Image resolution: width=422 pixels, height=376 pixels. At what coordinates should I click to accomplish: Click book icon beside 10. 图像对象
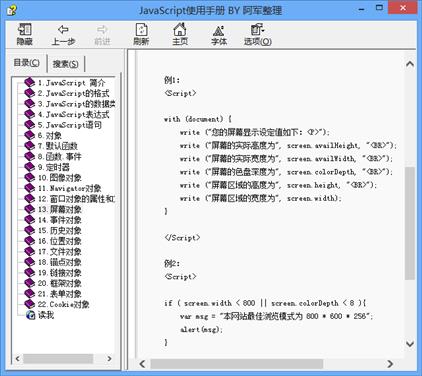pos(30,178)
